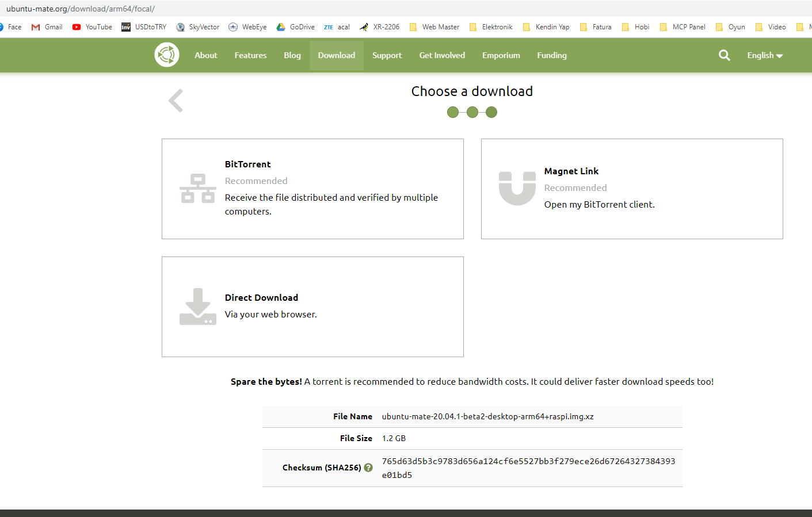Open the XR-2206 bookmark
This screenshot has width=812, height=517.
(380, 27)
